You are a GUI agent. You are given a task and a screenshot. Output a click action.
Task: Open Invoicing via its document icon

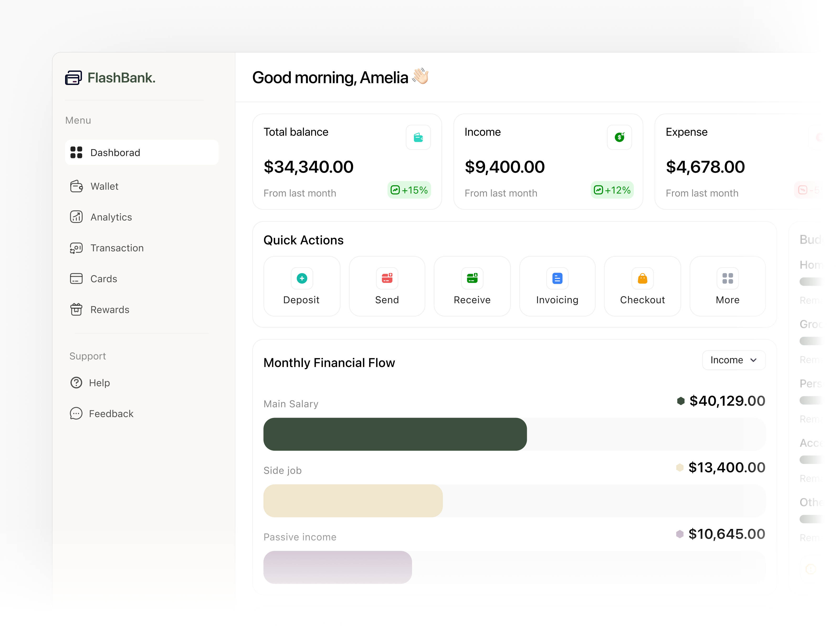pos(557,278)
